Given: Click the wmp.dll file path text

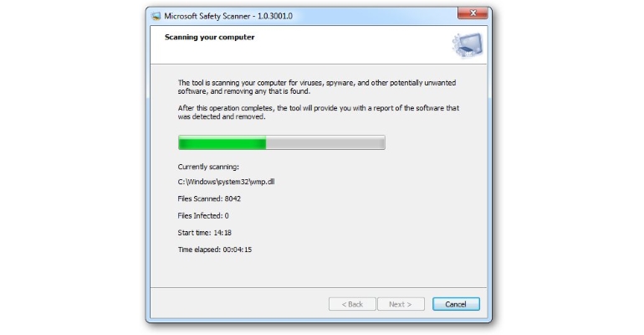Looking at the screenshot, I should [226, 182].
